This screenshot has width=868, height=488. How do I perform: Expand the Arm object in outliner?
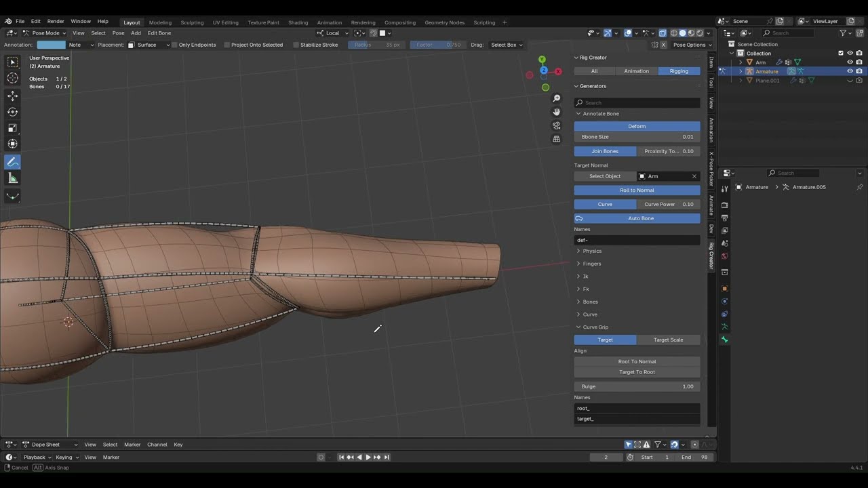(x=741, y=62)
